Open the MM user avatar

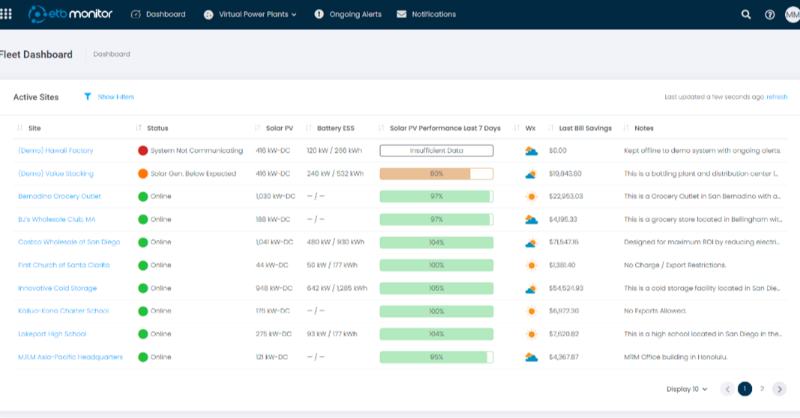792,14
